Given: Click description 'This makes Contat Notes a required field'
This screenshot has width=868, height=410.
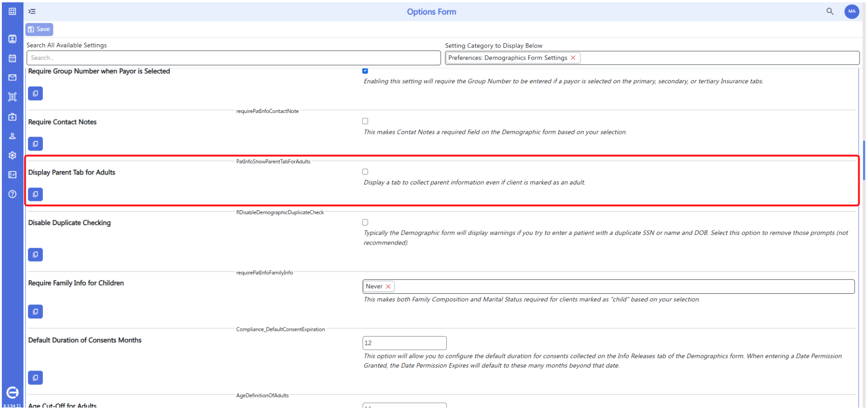Looking at the screenshot, I should coord(495,132).
